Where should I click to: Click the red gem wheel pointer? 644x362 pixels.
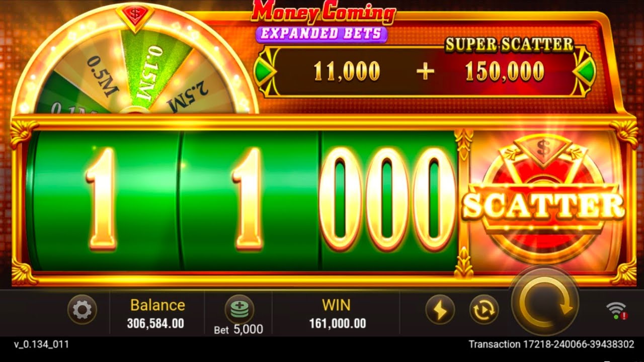tap(135, 15)
